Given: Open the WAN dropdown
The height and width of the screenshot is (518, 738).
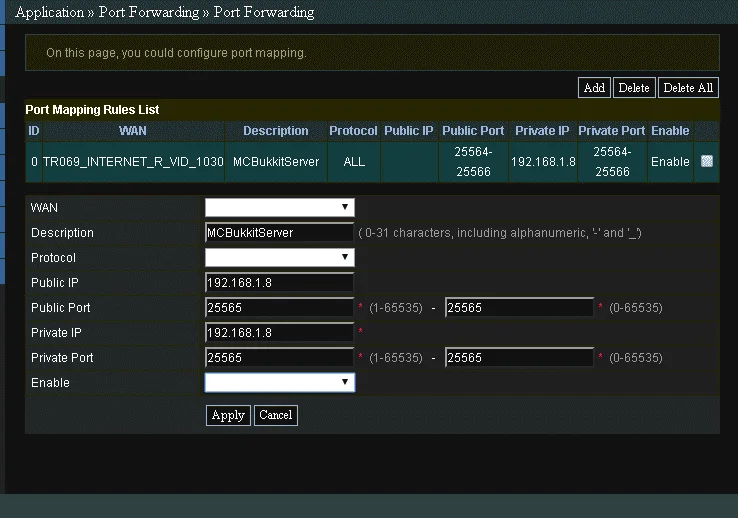Looking at the screenshot, I should [x=280, y=207].
